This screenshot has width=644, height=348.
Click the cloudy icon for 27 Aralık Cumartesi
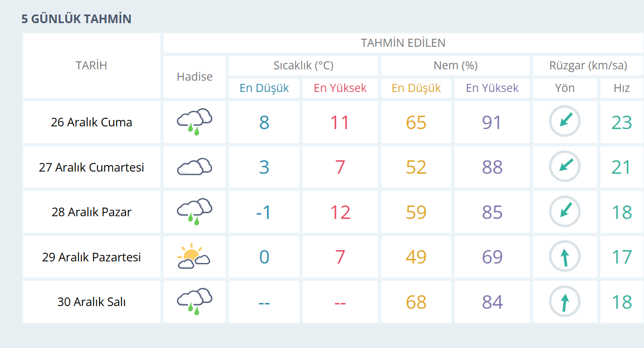click(x=194, y=167)
